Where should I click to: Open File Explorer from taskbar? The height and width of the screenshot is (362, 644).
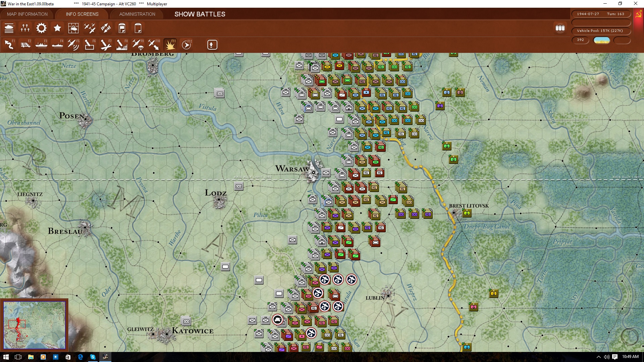pos(31,357)
